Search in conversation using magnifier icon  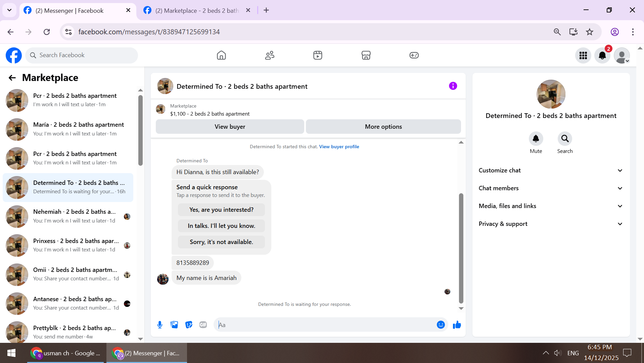click(x=565, y=138)
